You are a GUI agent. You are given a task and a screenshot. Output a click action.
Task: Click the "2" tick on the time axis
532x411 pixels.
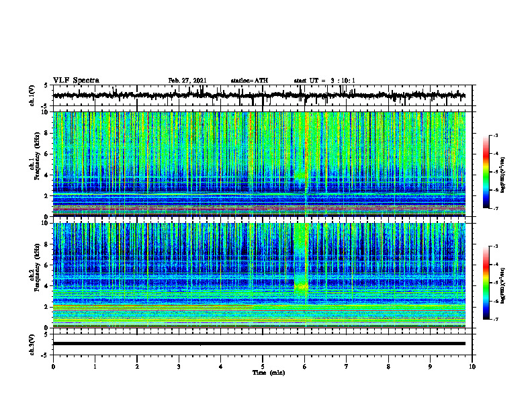137,367
